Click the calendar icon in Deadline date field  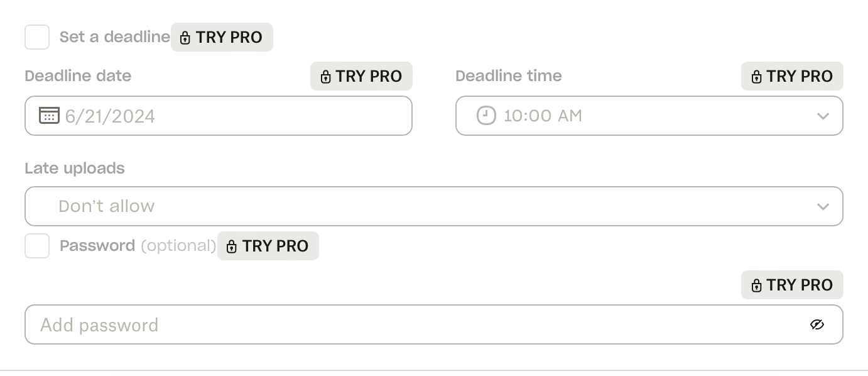[x=49, y=116]
